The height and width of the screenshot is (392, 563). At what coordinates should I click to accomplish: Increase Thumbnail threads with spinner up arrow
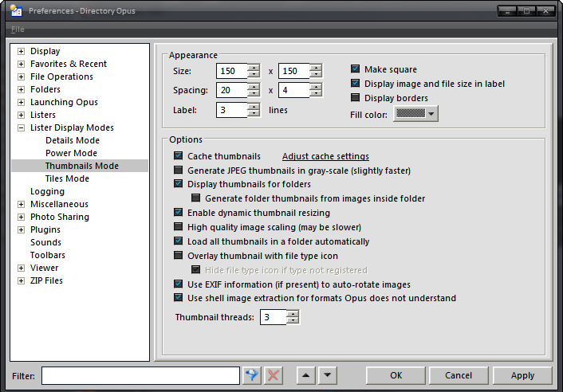tap(293, 313)
